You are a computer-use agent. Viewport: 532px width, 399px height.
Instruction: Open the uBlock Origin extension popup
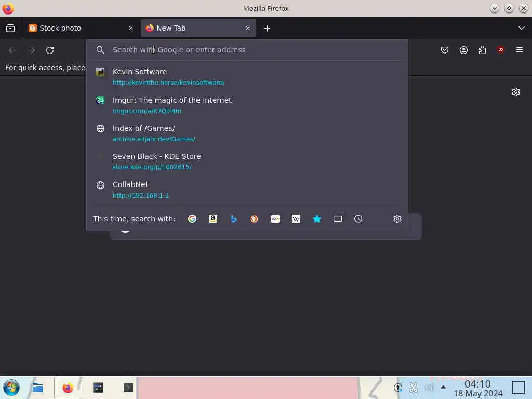[x=500, y=50]
